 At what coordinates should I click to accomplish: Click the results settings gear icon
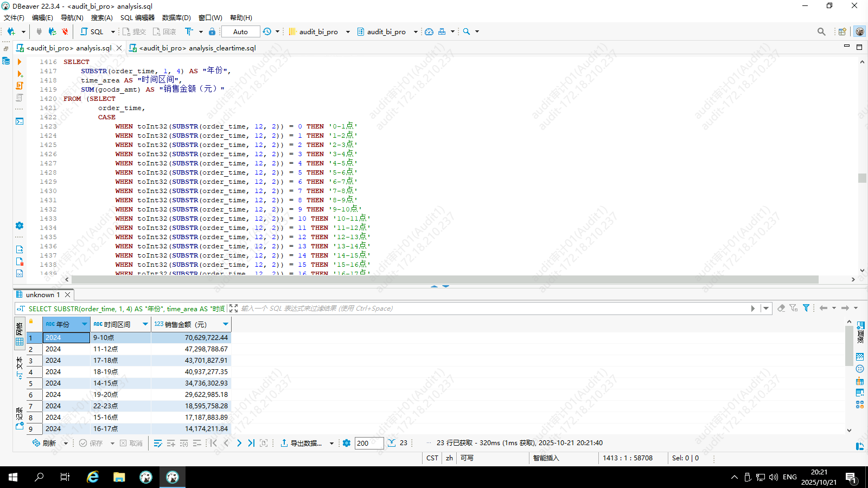[x=347, y=443]
